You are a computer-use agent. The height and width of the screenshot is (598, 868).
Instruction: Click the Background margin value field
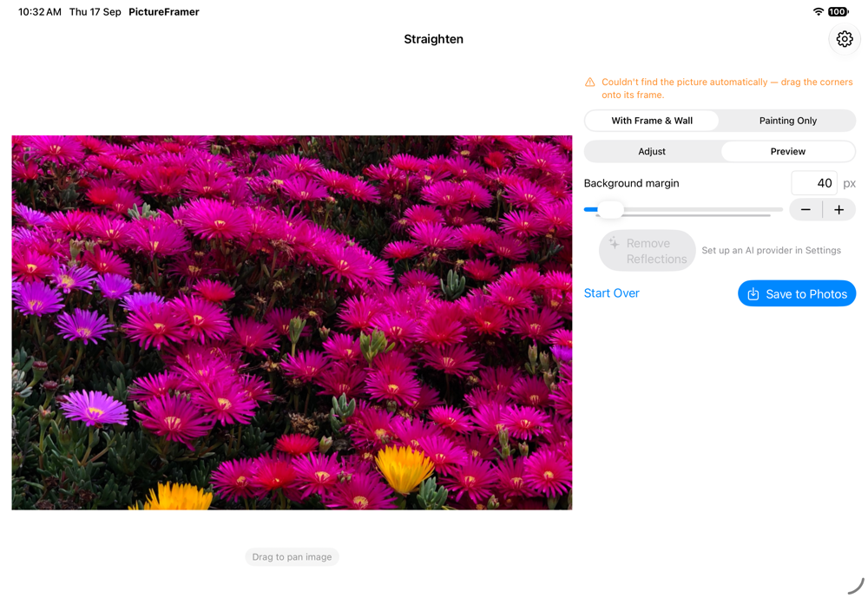click(x=814, y=183)
